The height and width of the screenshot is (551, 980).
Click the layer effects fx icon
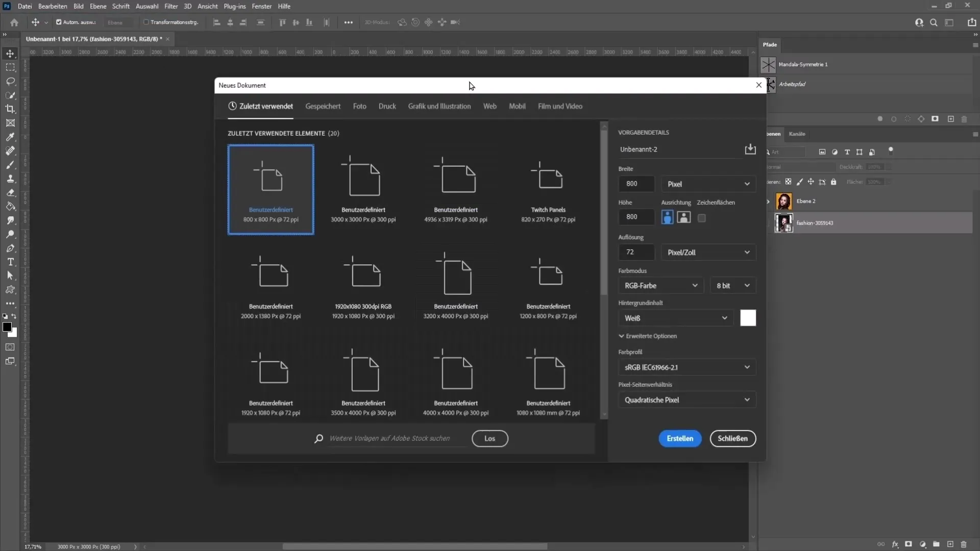click(895, 544)
